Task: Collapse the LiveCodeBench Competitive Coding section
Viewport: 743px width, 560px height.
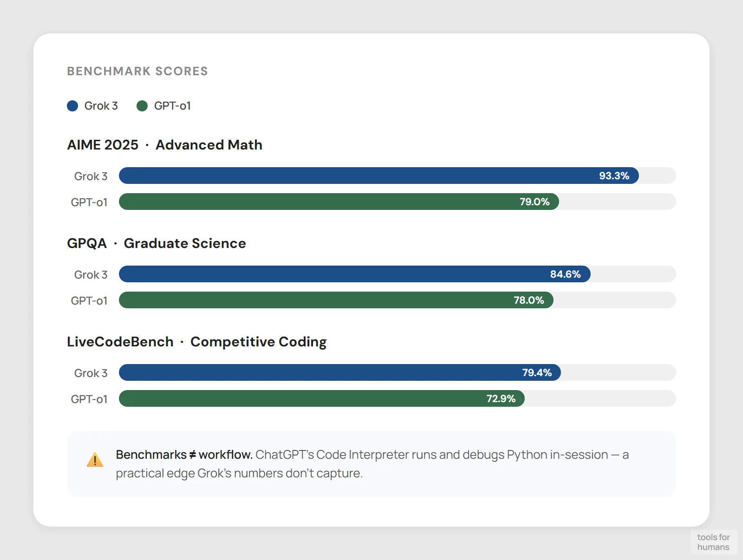Action: (196, 341)
